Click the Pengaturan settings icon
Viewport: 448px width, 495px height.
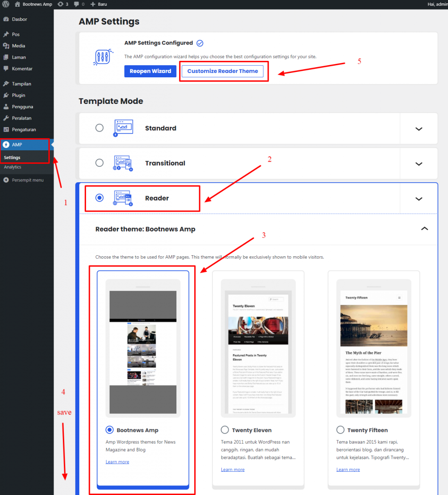click(6, 130)
